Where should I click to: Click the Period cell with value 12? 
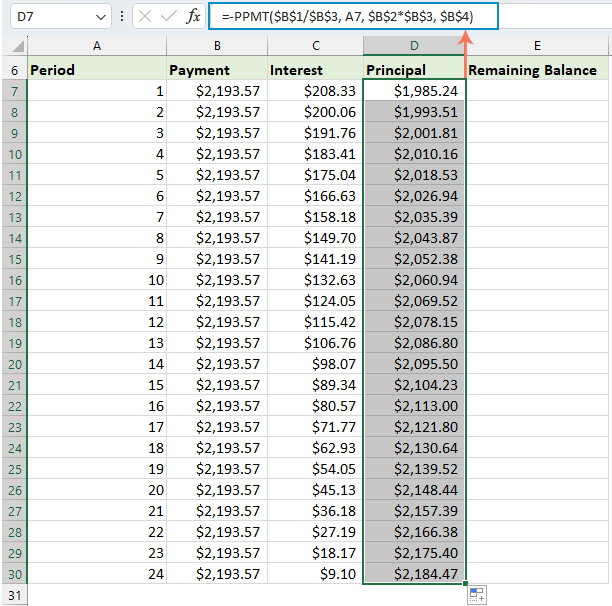coord(97,322)
